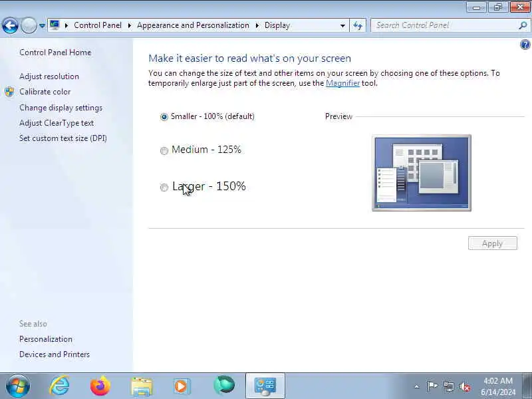Viewport: 532px width, 399px height.
Task: Click the greyed-out Forward arrow button
Action: coord(29,25)
